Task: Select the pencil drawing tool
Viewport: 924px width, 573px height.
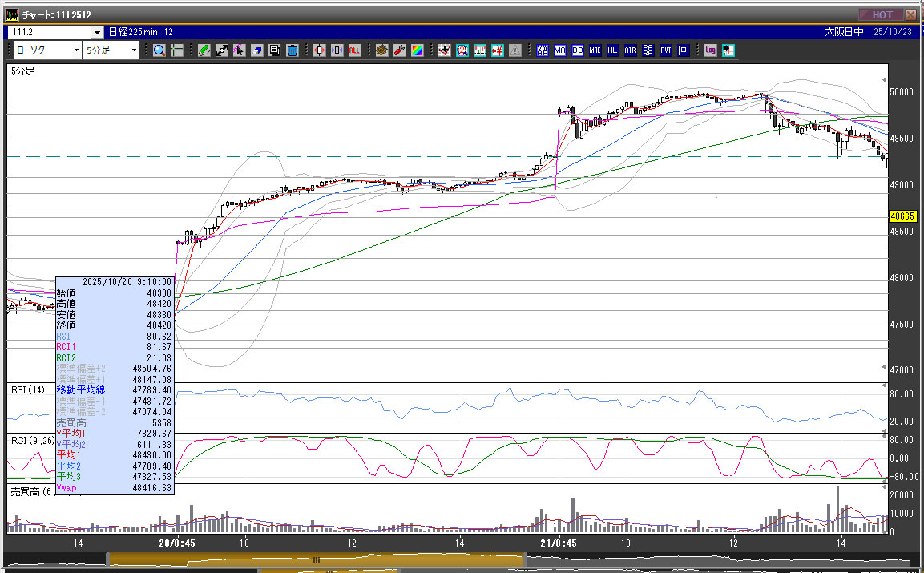Action: click(x=204, y=50)
